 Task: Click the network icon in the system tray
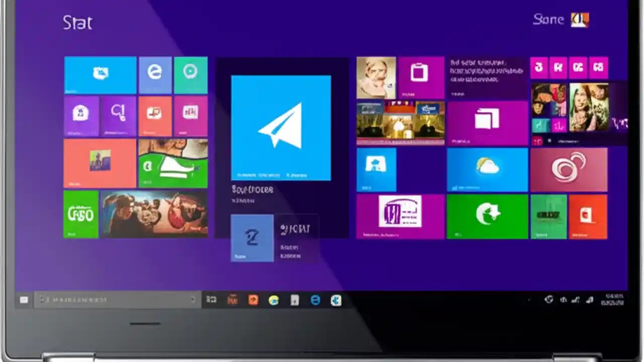click(576, 300)
